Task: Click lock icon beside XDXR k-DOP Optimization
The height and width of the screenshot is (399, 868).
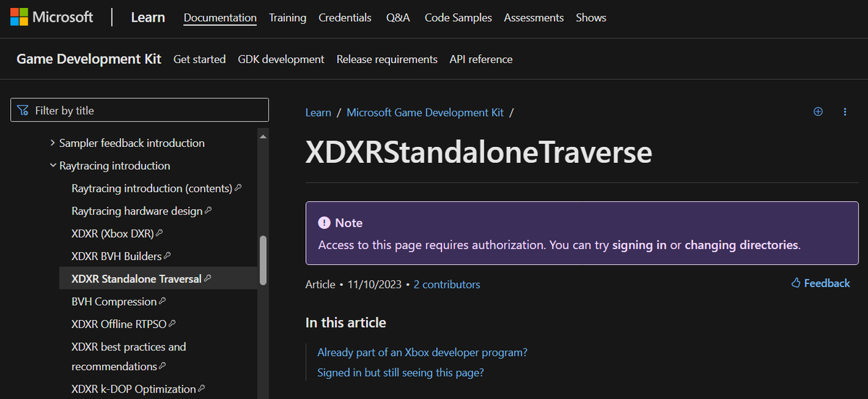Action: tap(202, 389)
